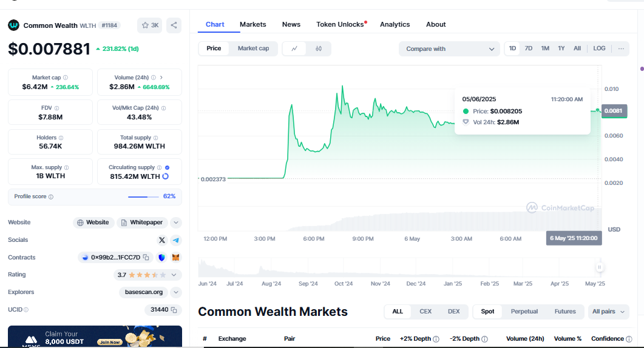The height and width of the screenshot is (348, 644).
Task: Open the Whitepaper link
Action: tap(142, 223)
